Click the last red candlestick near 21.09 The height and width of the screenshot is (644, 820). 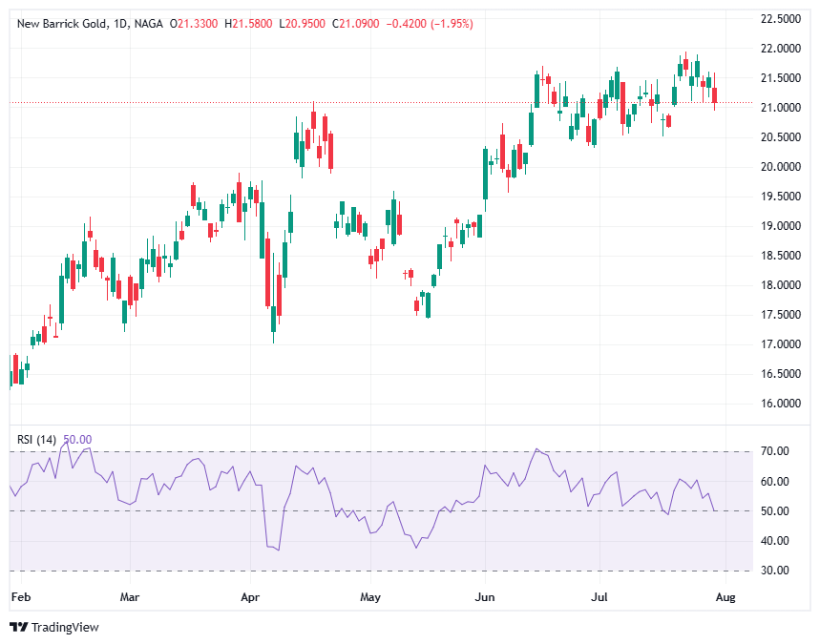point(714,95)
